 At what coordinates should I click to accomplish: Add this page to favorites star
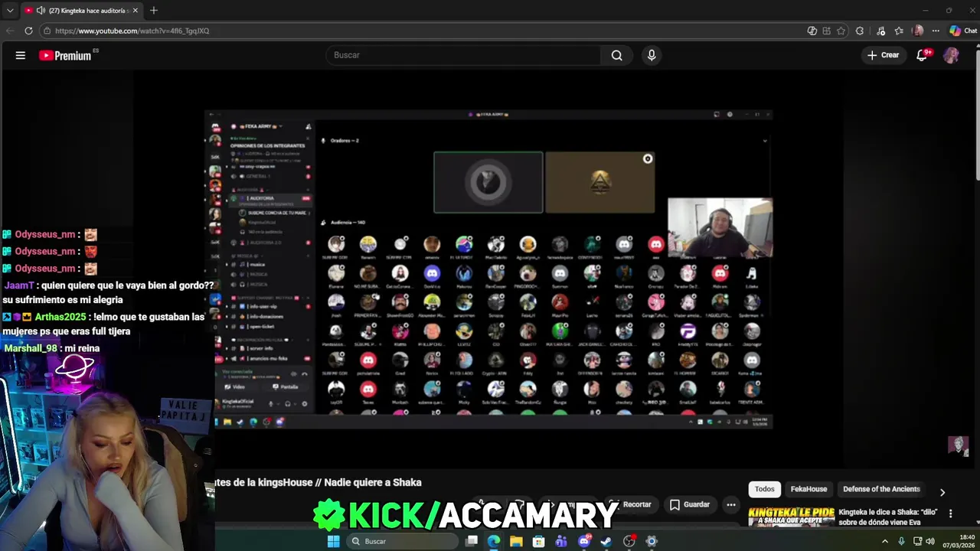coord(841,31)
